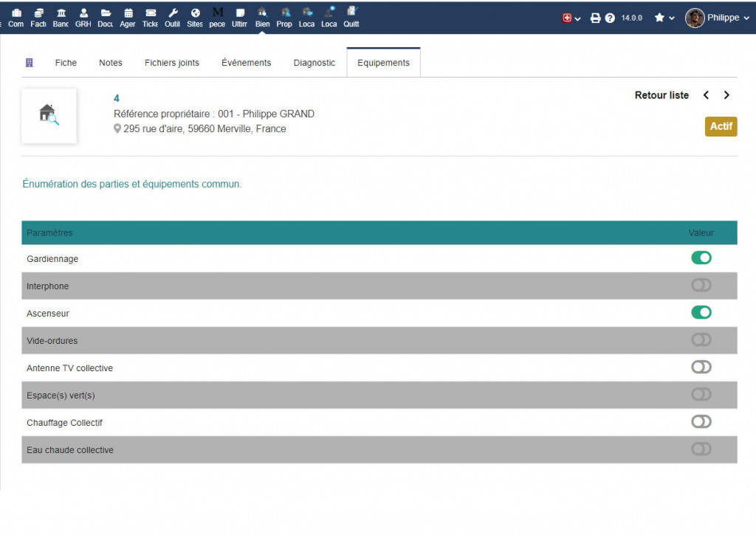Click the printer icon in top bar
Image resolution: width=756 pixels, height=535 pixels.
(596, 18)
